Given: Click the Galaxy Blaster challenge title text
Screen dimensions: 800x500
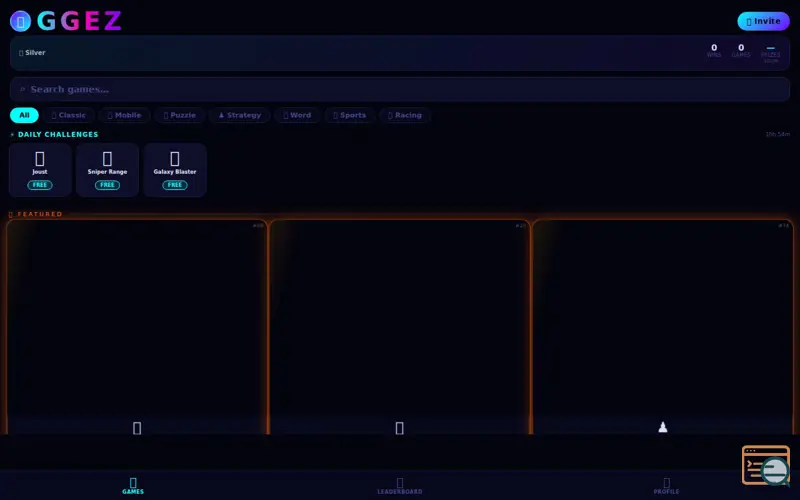Looking at the screenshot, I should [174, 172].
